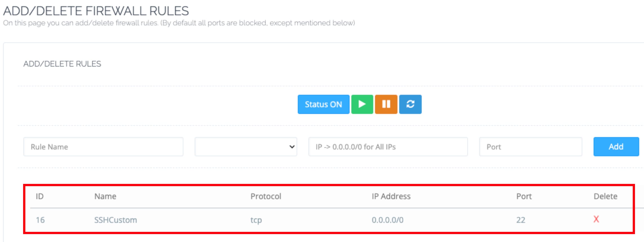Click the IP Address column header
The height and width of the screenshot is (242, 644).
[391, 196]
